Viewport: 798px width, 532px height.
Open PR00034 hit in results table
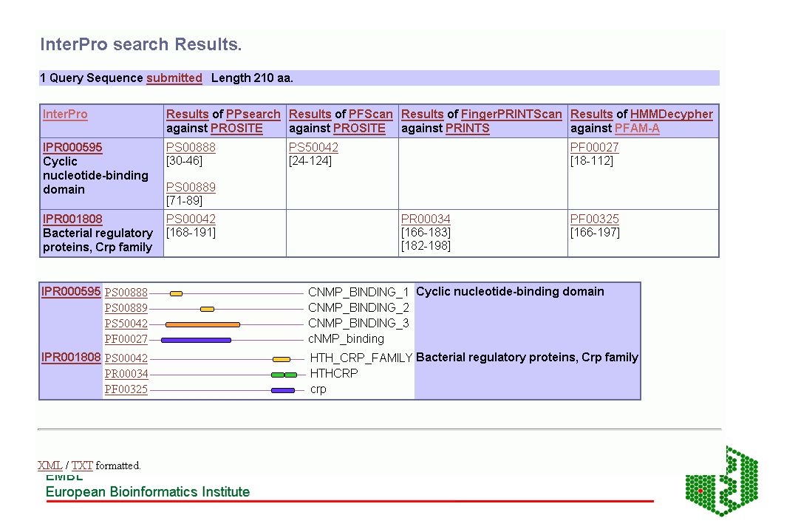click(x=426, y=219)
